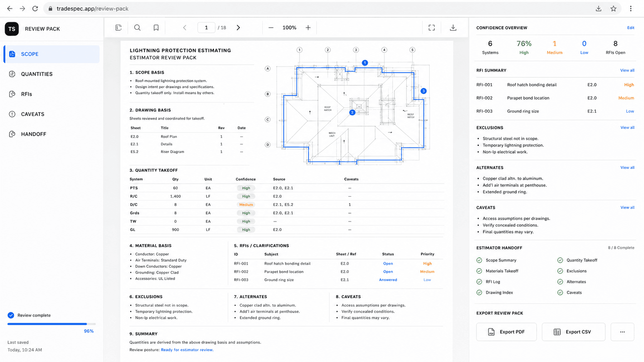
Task: Click plan marker number 1
Action: pyautogui.click(x=365, y=63)
